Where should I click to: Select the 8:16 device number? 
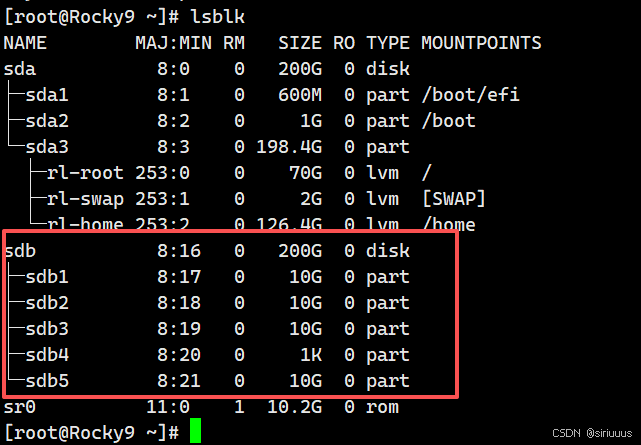(179, 250)
